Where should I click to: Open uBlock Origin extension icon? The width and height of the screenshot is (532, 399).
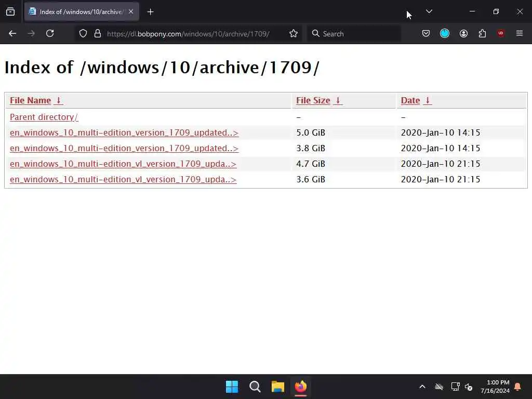pos(501,33)
